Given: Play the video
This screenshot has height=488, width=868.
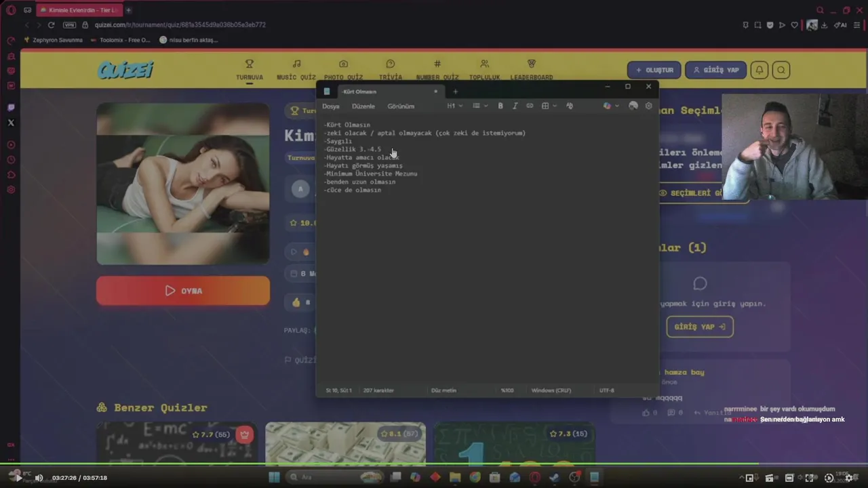Looking at the screenshot, I should click(x=18, y=477).
